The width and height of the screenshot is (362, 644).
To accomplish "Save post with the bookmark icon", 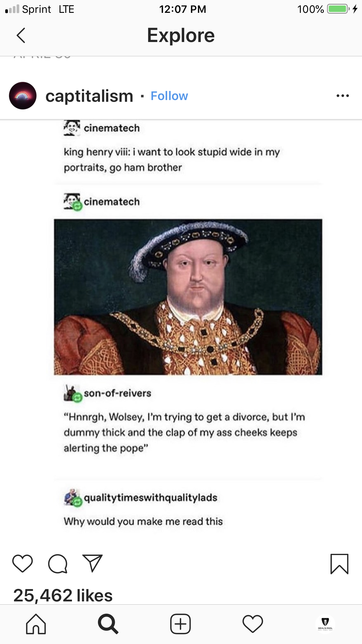I will (340, 564).
